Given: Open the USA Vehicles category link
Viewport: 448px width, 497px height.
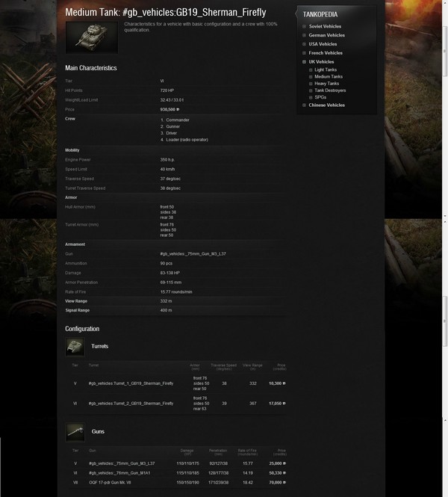Looking at the screenshot, I should [323, 44].
